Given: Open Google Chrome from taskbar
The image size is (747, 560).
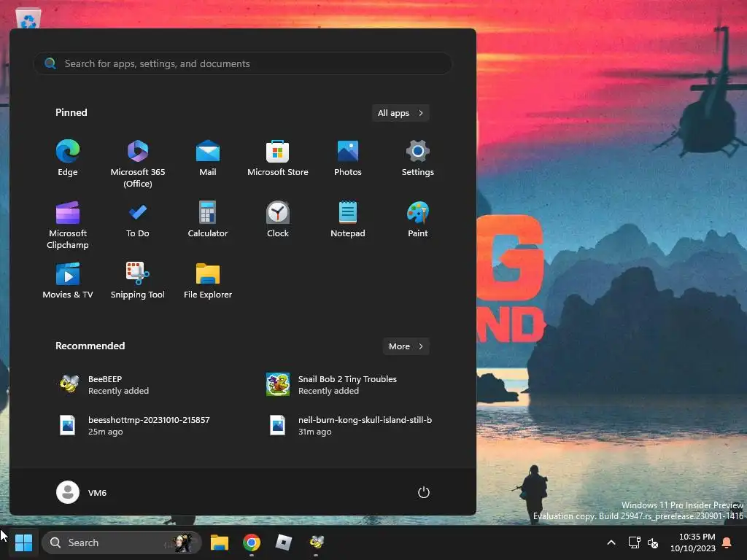Looking at the screenshot, I should coord(252,542).
